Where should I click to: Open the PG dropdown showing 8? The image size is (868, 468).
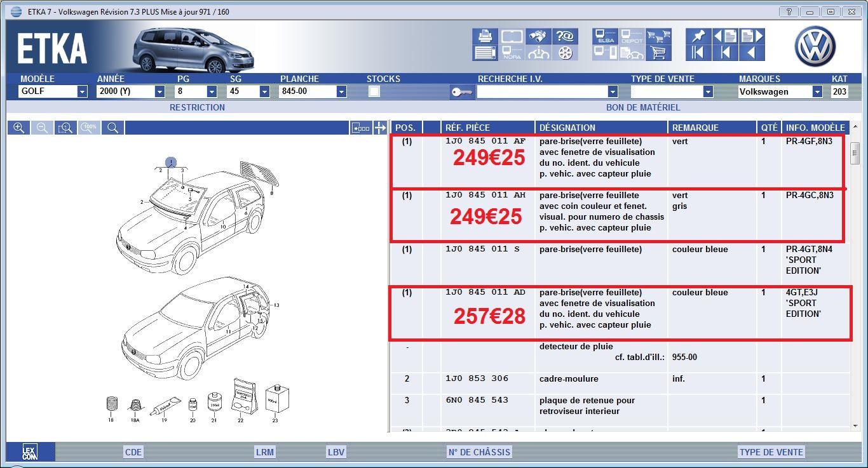[212, 91]
